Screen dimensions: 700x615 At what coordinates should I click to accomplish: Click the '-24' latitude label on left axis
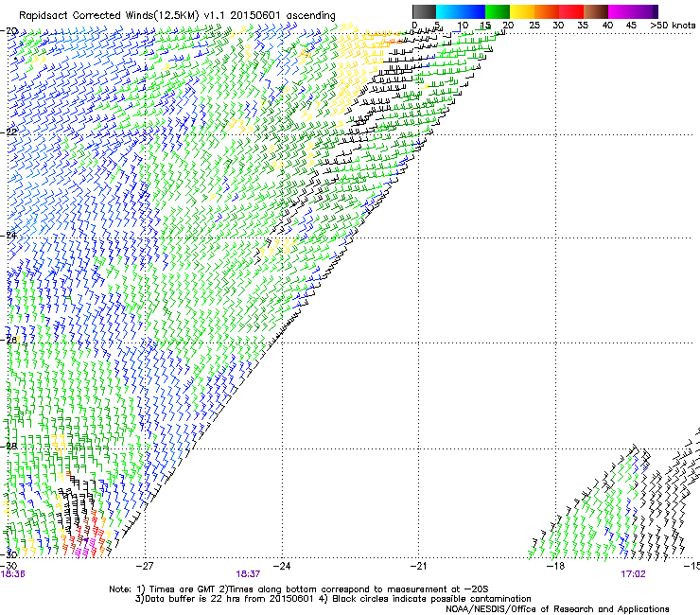(x=9, y=236)
